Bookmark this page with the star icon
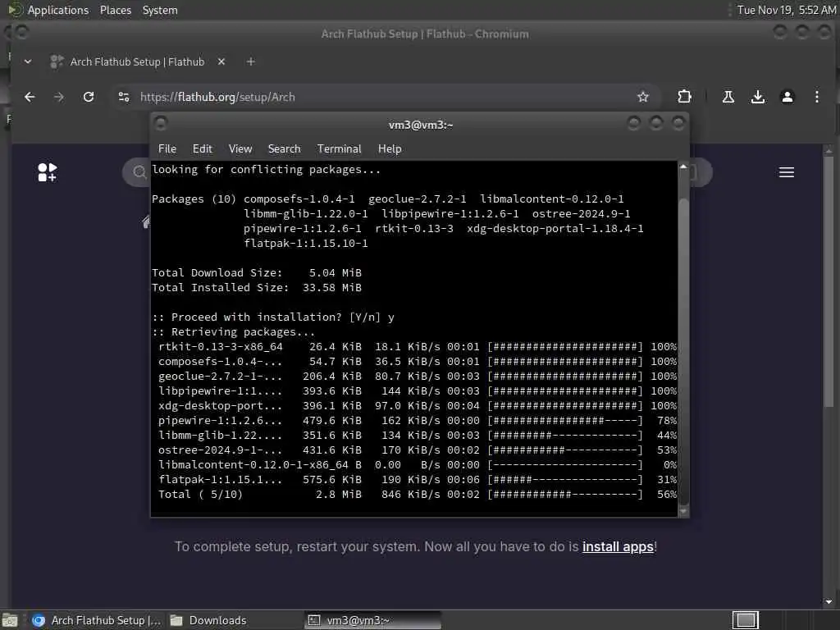This screenshot has width=840, height=630. click(x=643, y=97)
